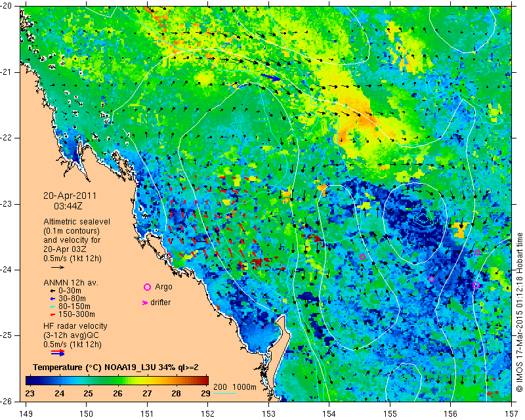Click the ANMN 12h av. legend heading

(71, 283)
